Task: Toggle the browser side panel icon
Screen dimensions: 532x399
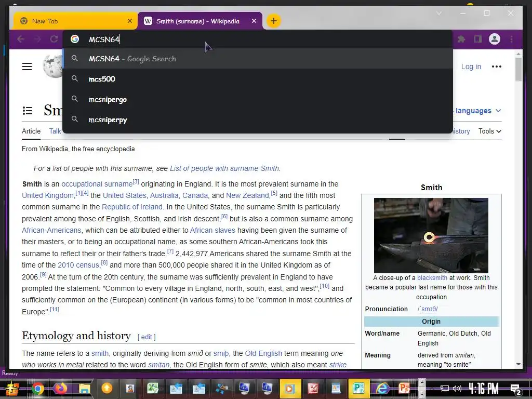Action: 478,39
